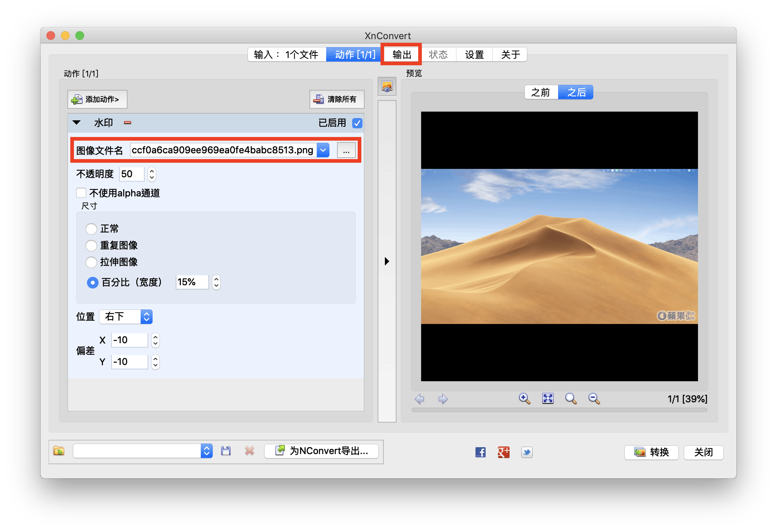Open the preset folder icon at bottom left
The height and width of the screenshot is (532, 777).
(x=59, y=451)
